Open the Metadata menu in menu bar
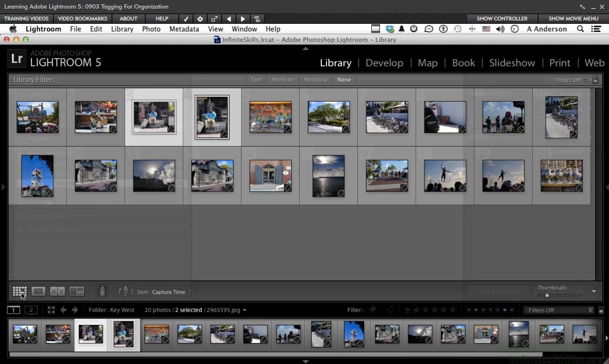Viewport: 609px width, 364px height. (184, 29)
